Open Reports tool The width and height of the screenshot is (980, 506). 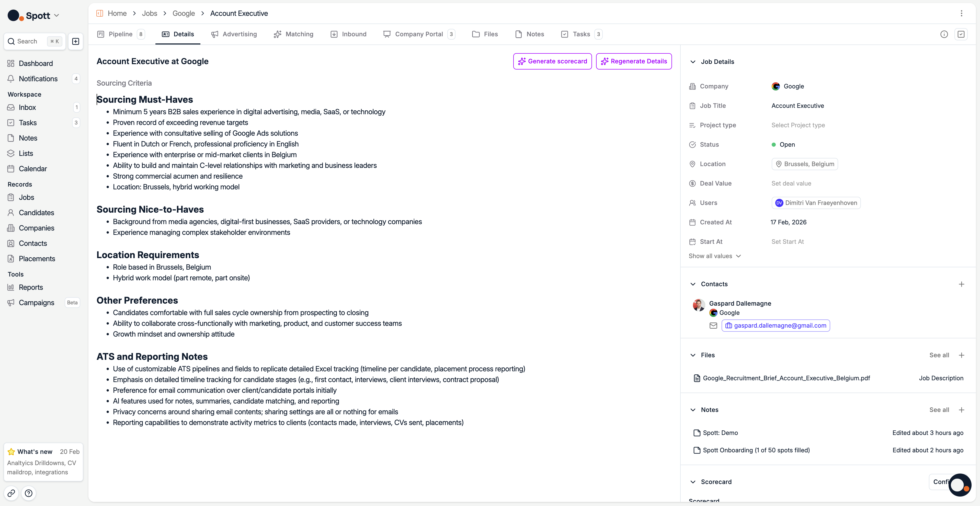point(31,287)
